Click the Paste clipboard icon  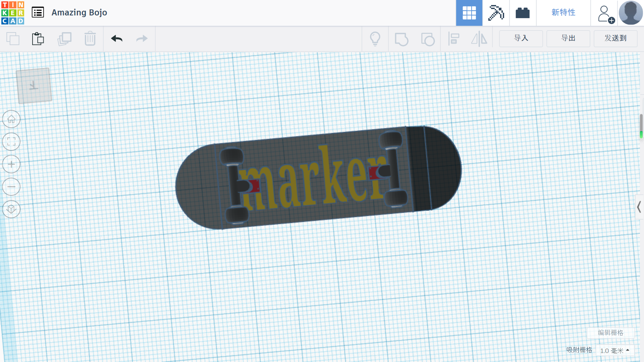pyautogui.click(x=38, y=39)
